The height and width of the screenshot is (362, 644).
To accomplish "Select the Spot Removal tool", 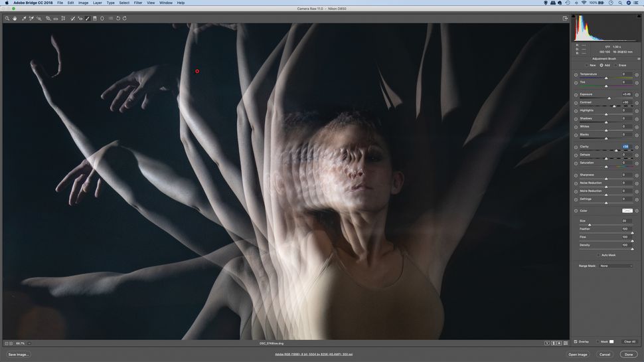I will coord(72,19).
